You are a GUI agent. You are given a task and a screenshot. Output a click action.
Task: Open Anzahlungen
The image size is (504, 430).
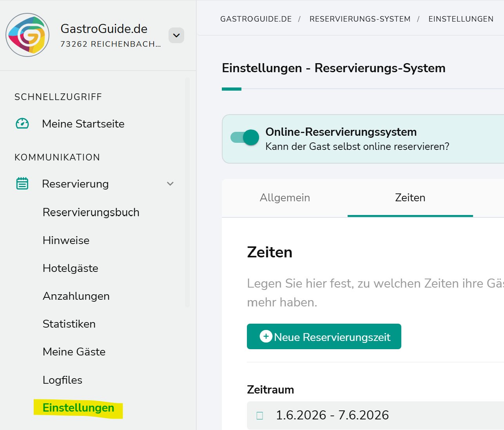[x=76, y=296]
